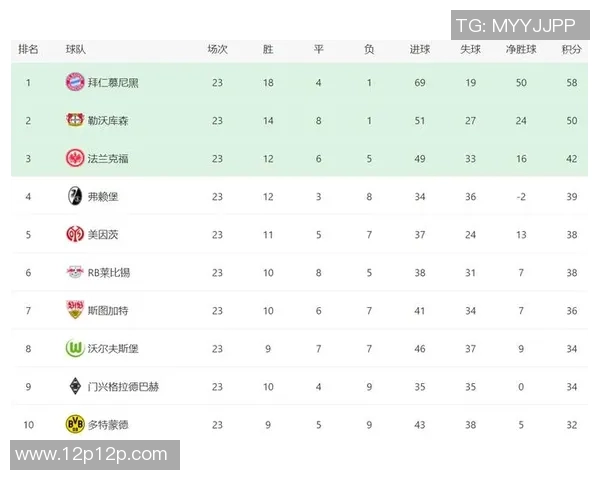The image size is (600, 480).
Task: Click the Borussia Dortmund BVB logo
Action: [x=74, y=424]
